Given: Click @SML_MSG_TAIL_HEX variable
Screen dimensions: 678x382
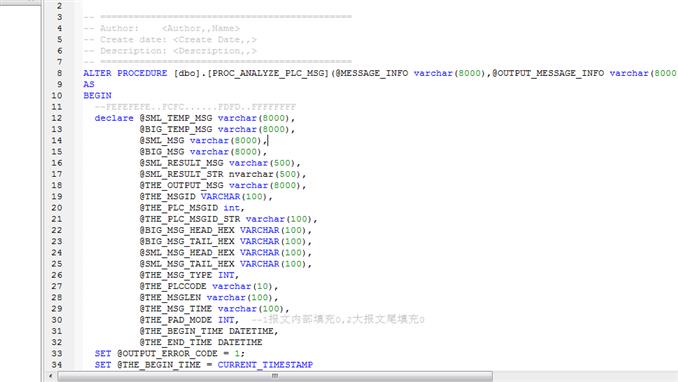Looking at the screenshot, I should [187, 264].
